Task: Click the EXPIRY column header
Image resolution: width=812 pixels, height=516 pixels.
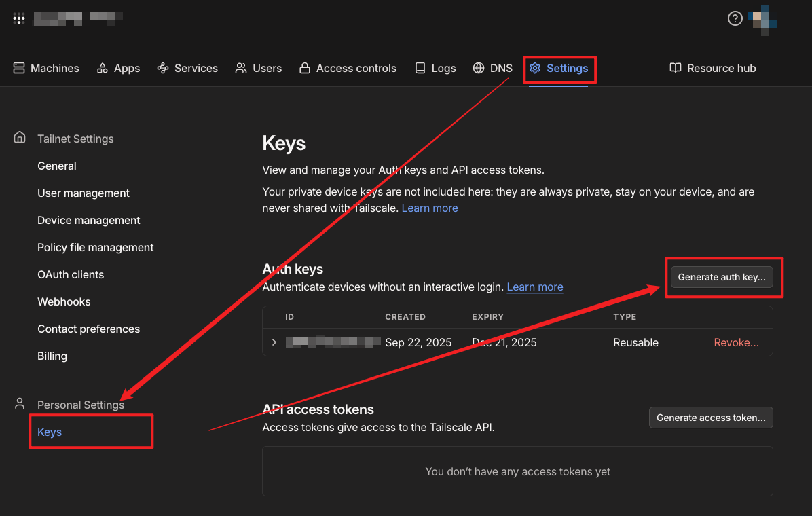Action: point(488,317)
